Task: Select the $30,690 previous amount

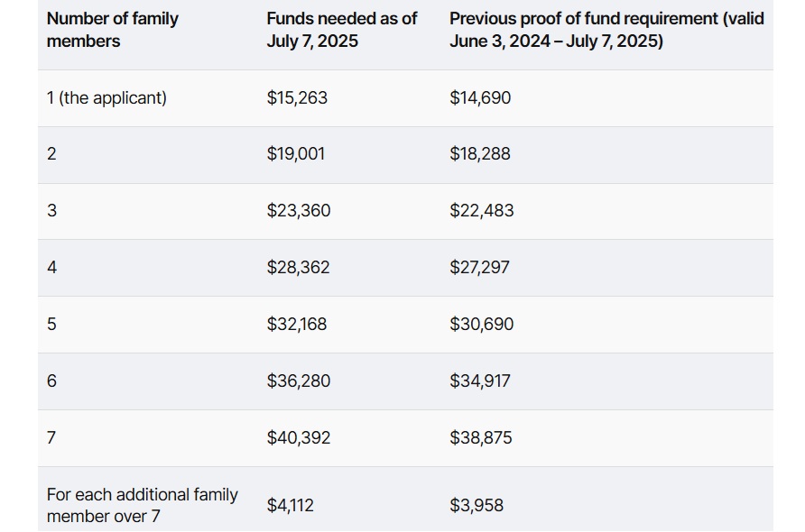Action: click(482, 324)
